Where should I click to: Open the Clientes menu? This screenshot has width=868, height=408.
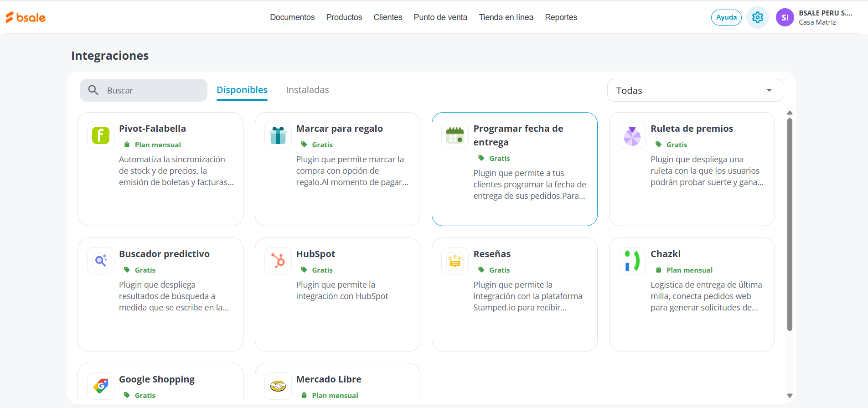388,17
